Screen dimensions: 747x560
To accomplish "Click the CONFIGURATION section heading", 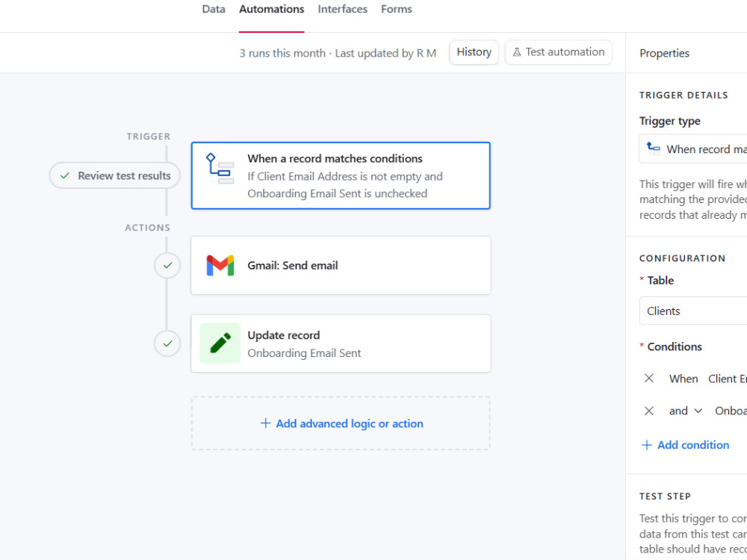I will (x=682, y=258).
